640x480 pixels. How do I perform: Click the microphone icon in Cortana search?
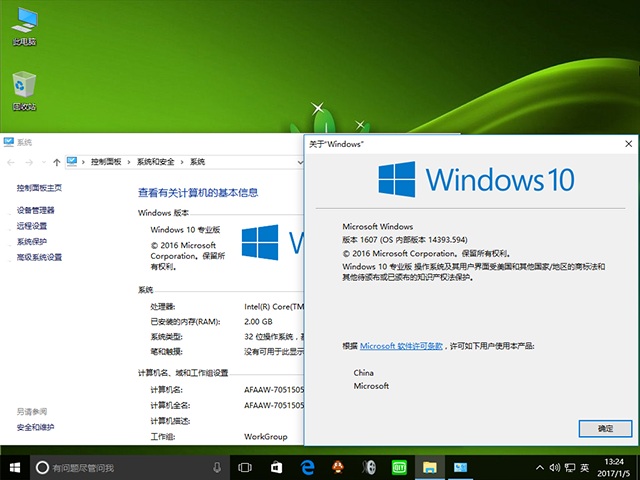(x=217, y=467)
